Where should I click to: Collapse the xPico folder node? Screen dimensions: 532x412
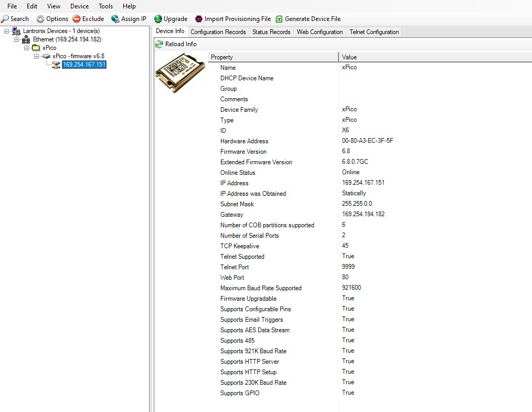coord(26,48)
